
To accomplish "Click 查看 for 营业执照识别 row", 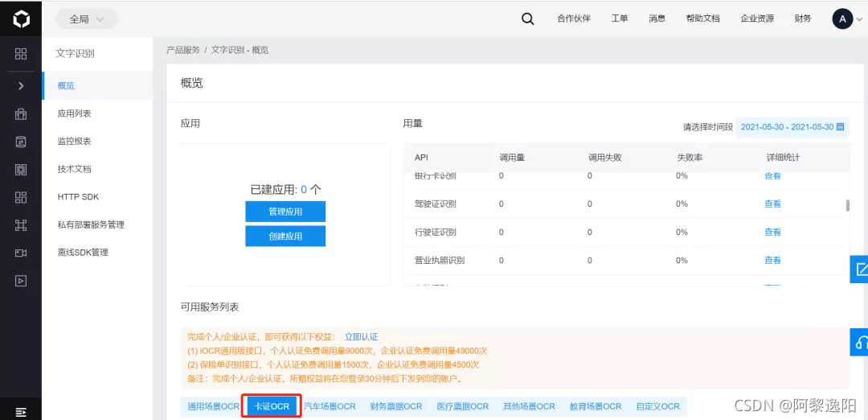I will tap(772, 261).
